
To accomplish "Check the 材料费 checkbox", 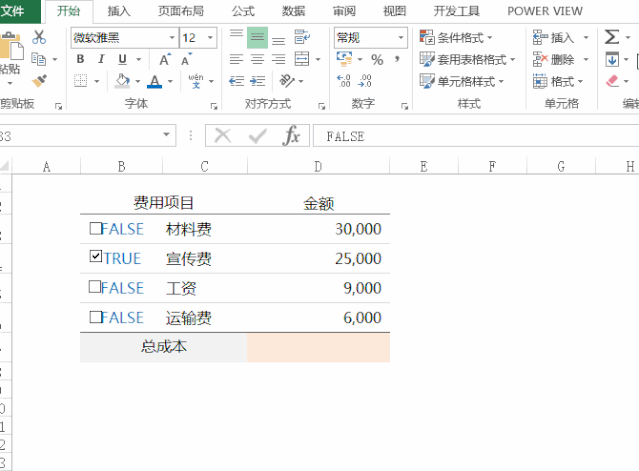I will pyautogui.click(x=96, y=228).
